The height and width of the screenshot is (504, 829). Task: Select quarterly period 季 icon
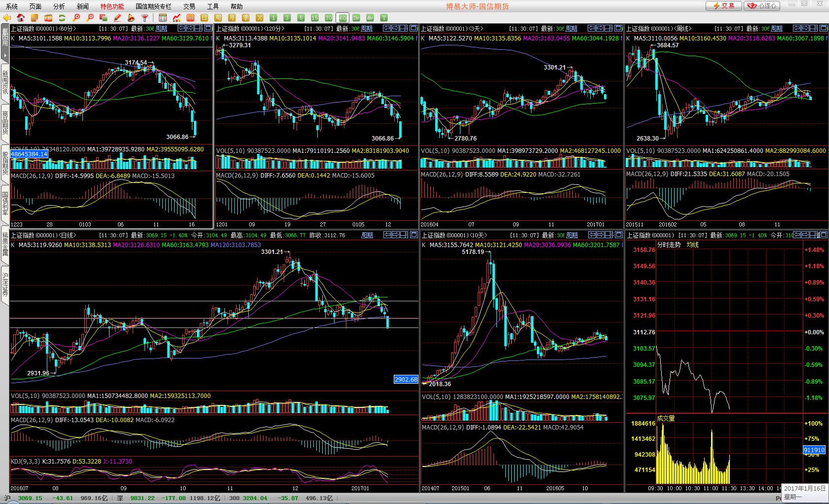246,18
